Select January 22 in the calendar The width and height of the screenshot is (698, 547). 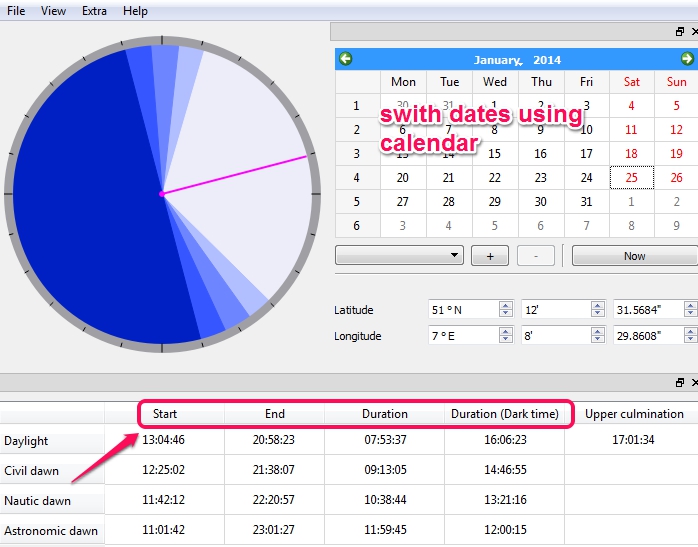click(495, 178)
